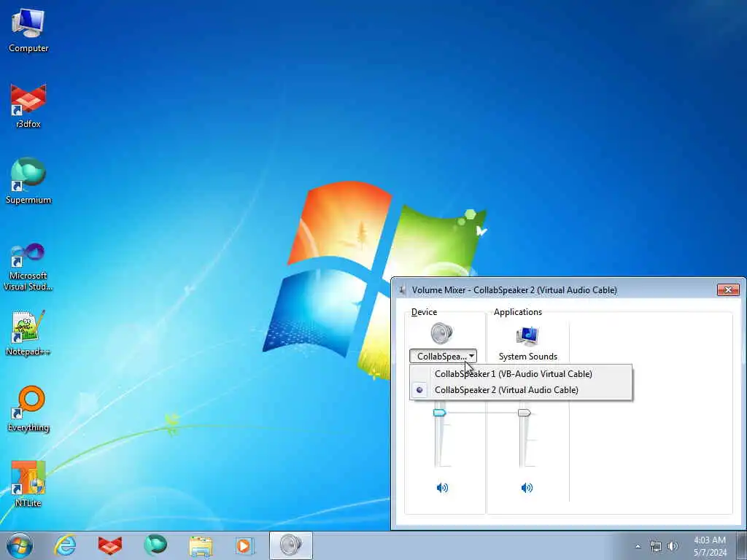The width and height of the screenshot is (747, 560).
Task: Select the Microsoft Visual Studio desktop shortcut
Action: (28, 267)
